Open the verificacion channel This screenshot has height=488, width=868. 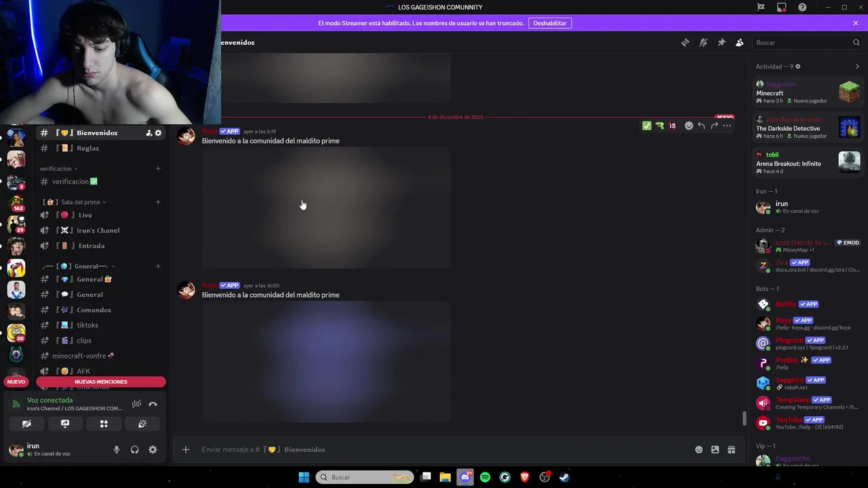[x=100, y=182]
